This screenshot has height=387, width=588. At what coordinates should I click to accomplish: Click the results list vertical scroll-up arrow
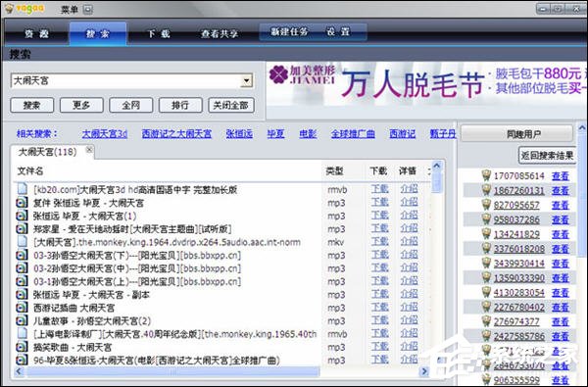(437, 166)
